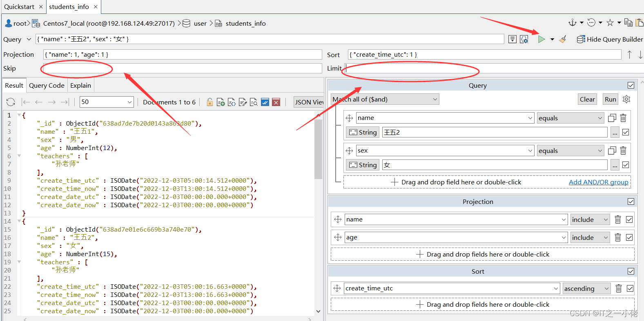
Task: Open the Match all of ($and) dropdown
Action: pos(385,99)
